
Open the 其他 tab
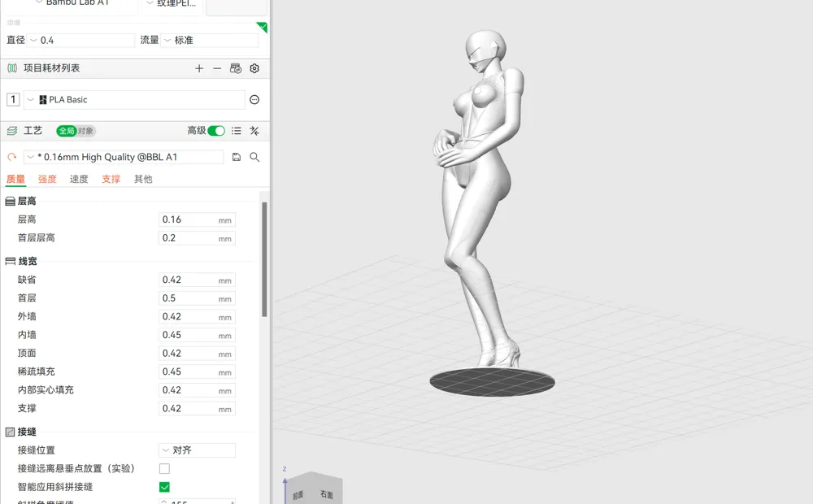(x=143, y=179)
